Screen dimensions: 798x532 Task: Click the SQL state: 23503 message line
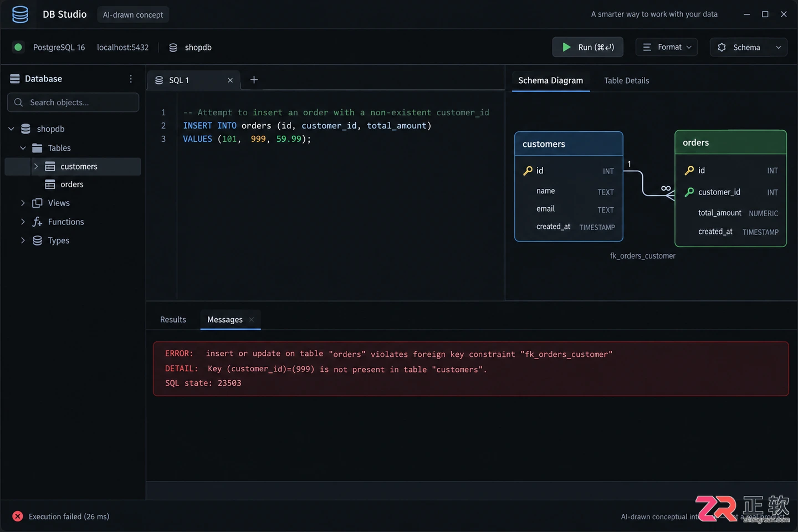[x=203, y=383]
